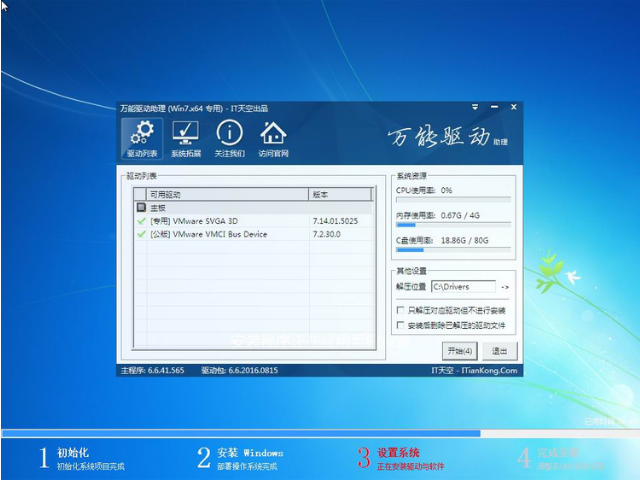
Task: Click the 内存使用率 progress bar
Action: tap(453, 225)
